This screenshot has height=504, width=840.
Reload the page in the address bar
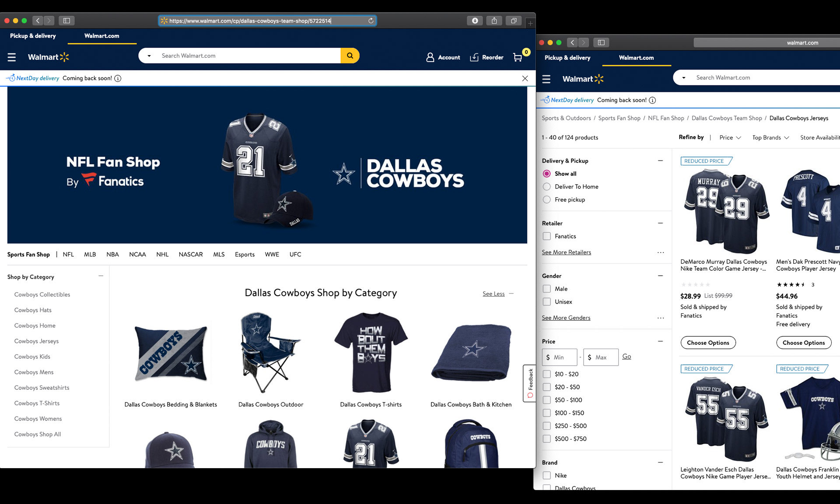click(371, 21)
